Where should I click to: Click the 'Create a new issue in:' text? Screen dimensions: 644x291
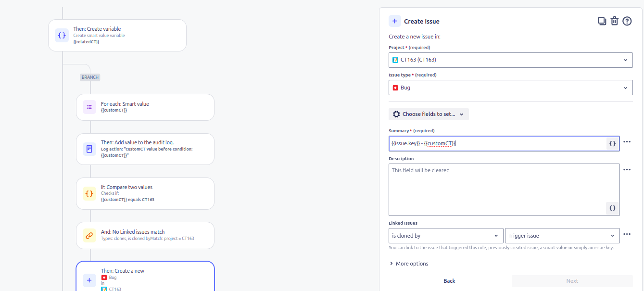pyautogui.click(x=415, y=37)
